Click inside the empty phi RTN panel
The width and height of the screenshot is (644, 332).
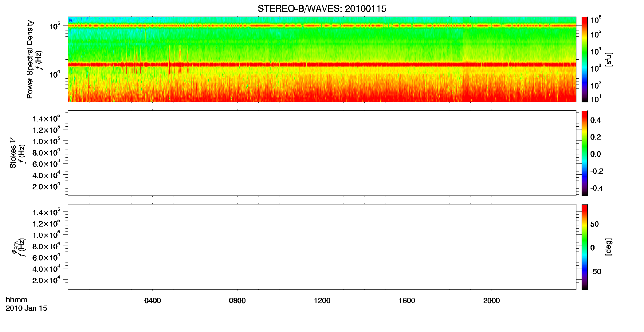pyautogui.click(x=322, y=247)
